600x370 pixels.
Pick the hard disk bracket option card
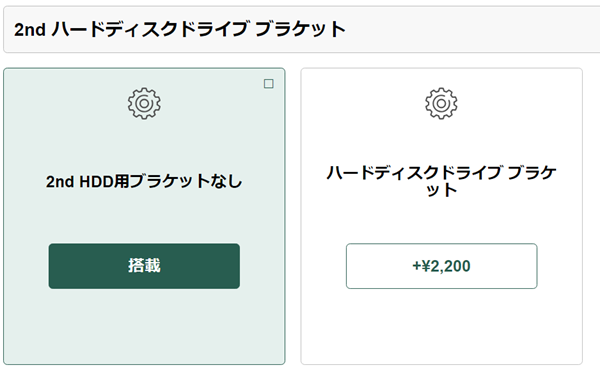[442, 216]
